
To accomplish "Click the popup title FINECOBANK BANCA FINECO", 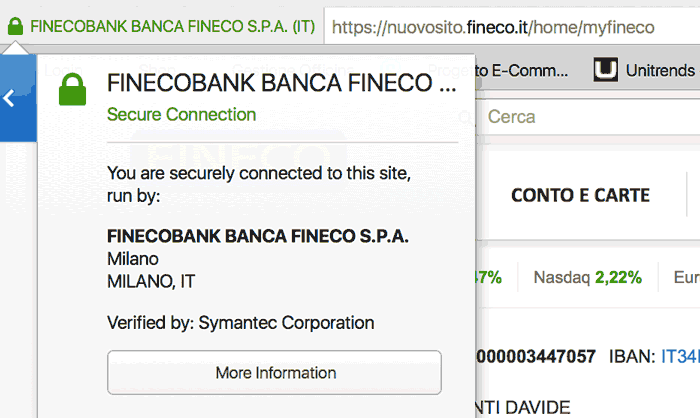I will [x=281, y=84].
